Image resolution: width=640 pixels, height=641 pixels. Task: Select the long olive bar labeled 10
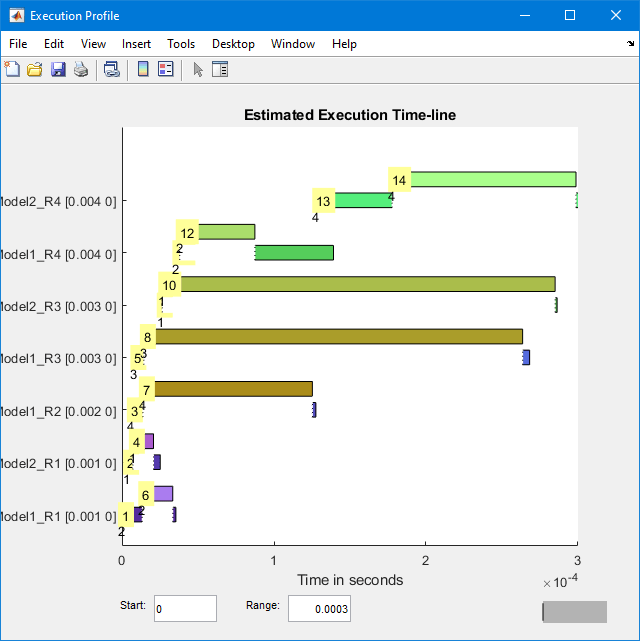(x=368, y=284)
